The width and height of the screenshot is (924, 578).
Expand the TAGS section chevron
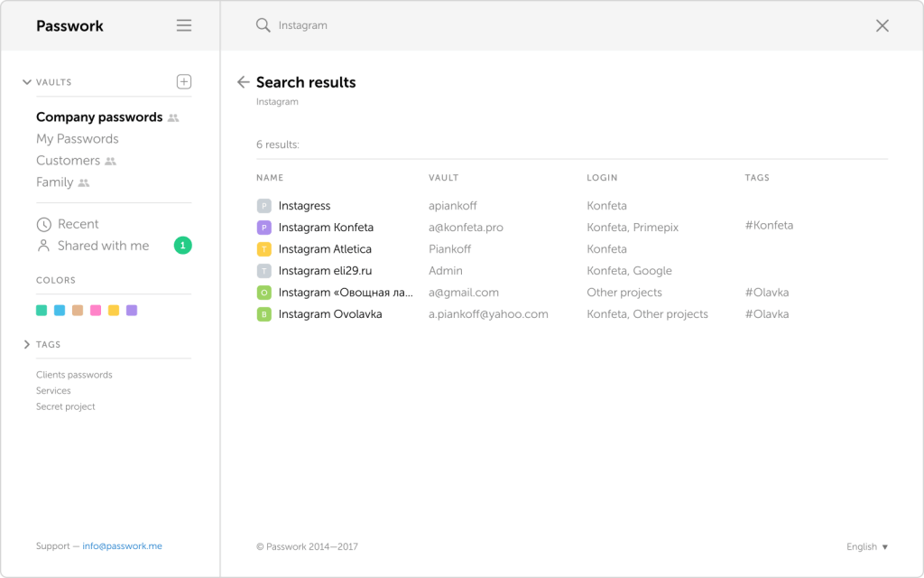click(x=26, y=344)
